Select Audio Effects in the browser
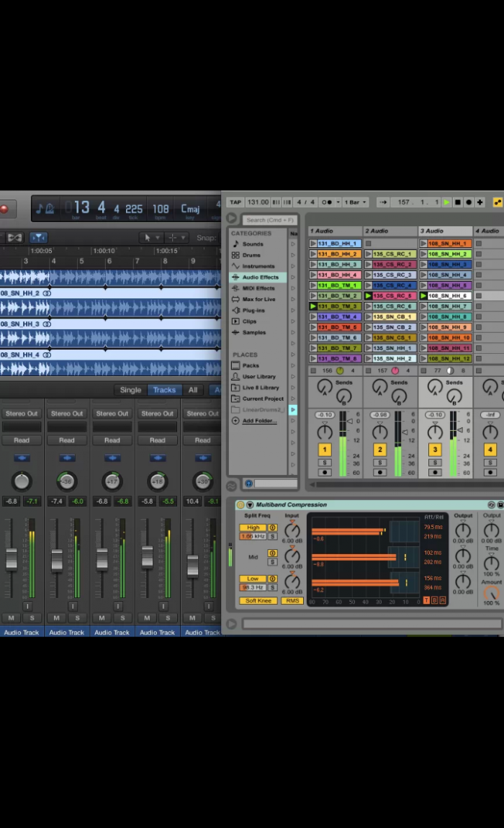 pyautogui.click(x=259, y=277)
